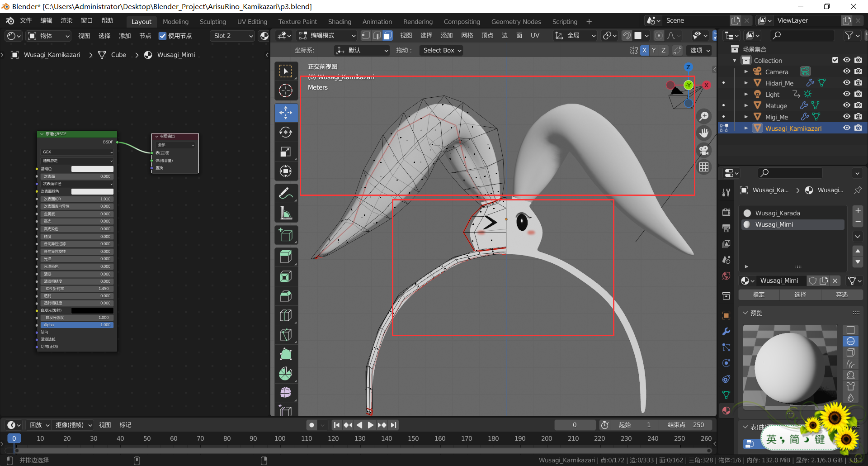Add a new material slot plus button
This screenshot has height=466, width=868.
[x=858, y=210]
